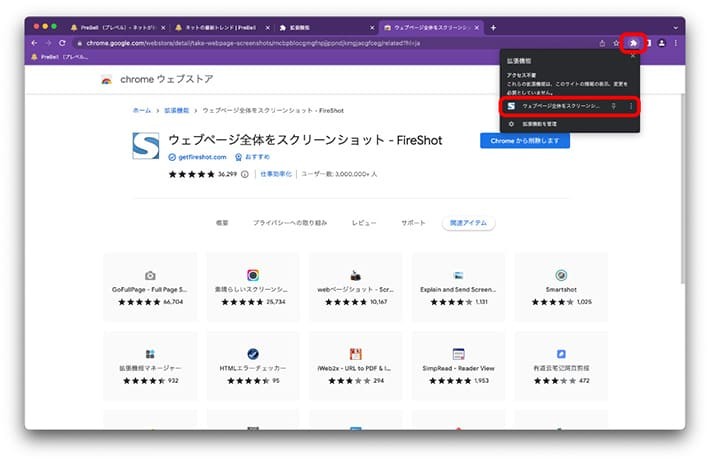Click the bookmark star icon
This screenshot has height=463, width=710.
(x=616, y=43)
